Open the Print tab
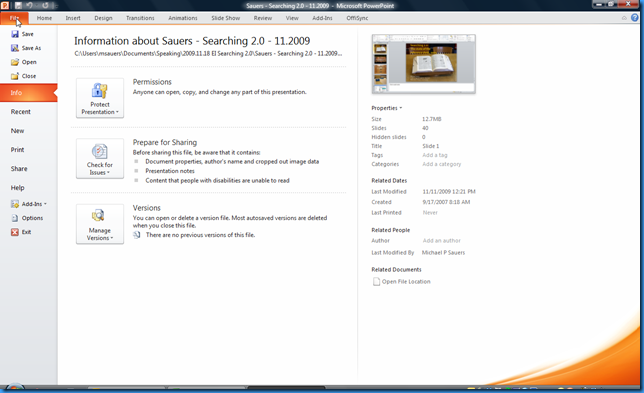644x393 pixels. [17, 149]
